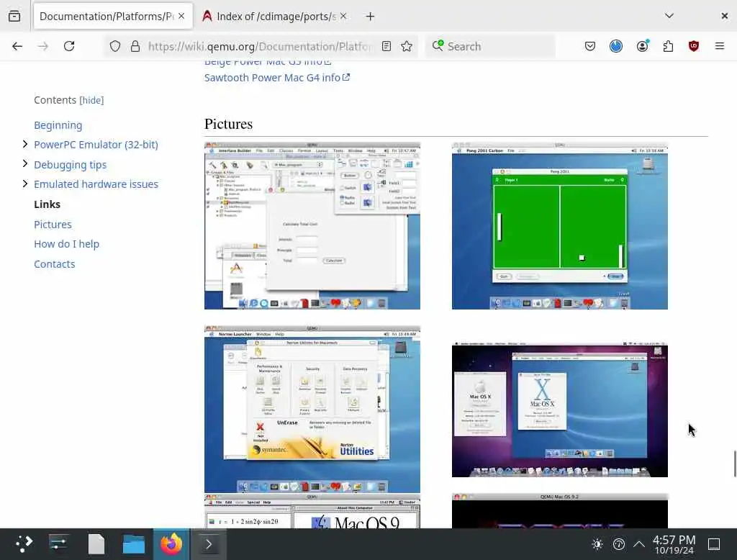Open PowerPC Emulator (32-bit) section

tap(96, 145)
